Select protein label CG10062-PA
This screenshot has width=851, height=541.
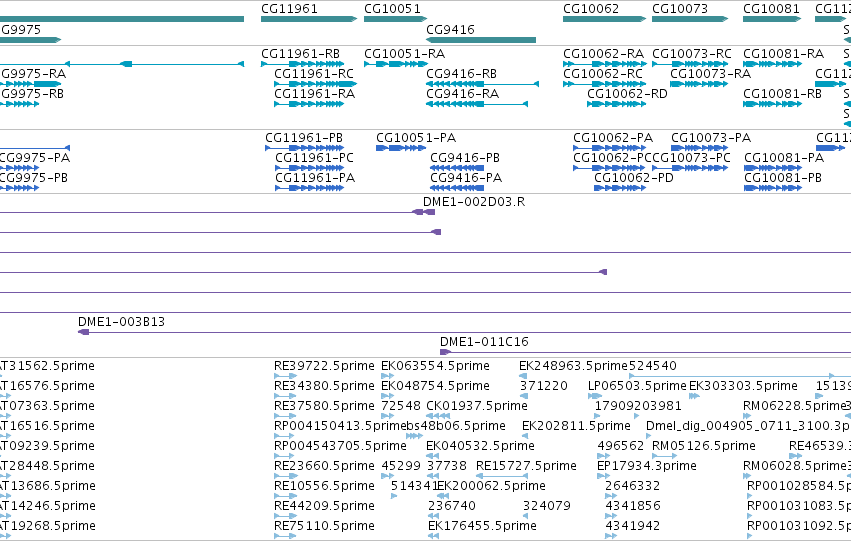[x=613, y=138]
